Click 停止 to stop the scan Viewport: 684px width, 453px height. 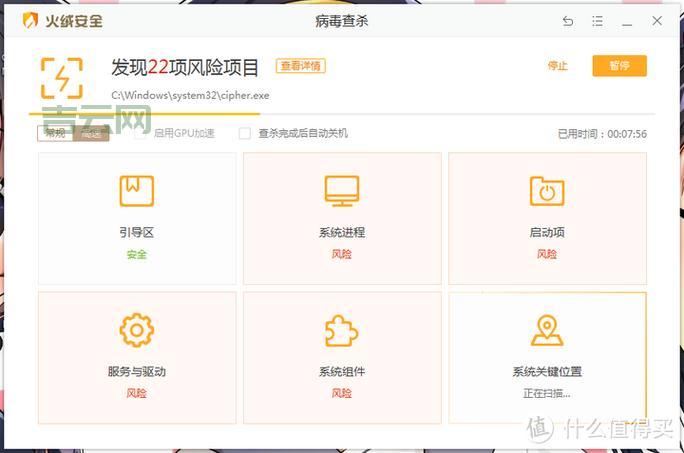coord(557,66)
